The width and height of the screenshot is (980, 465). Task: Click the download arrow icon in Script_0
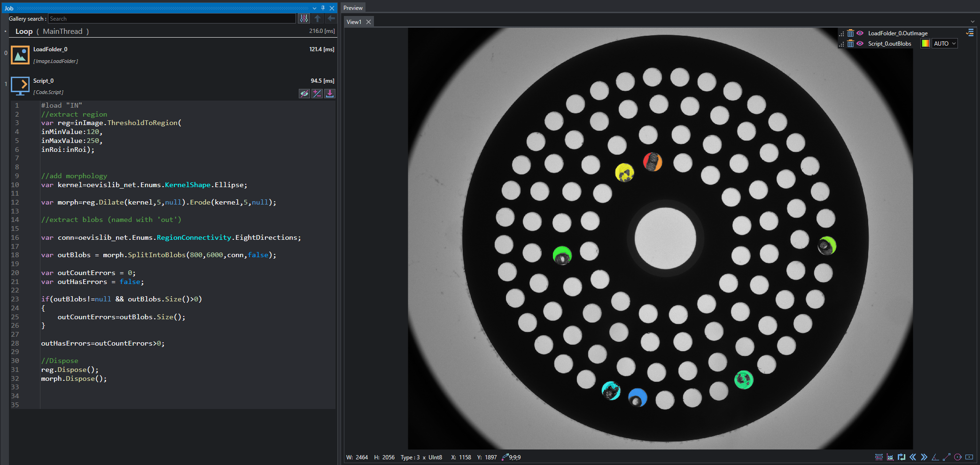pos(330,94)
